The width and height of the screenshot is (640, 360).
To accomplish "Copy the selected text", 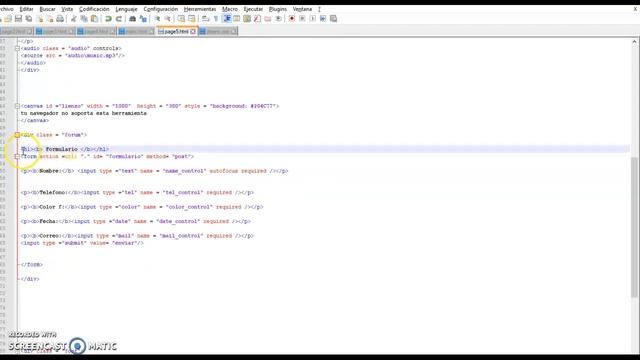I will [84, 19].
